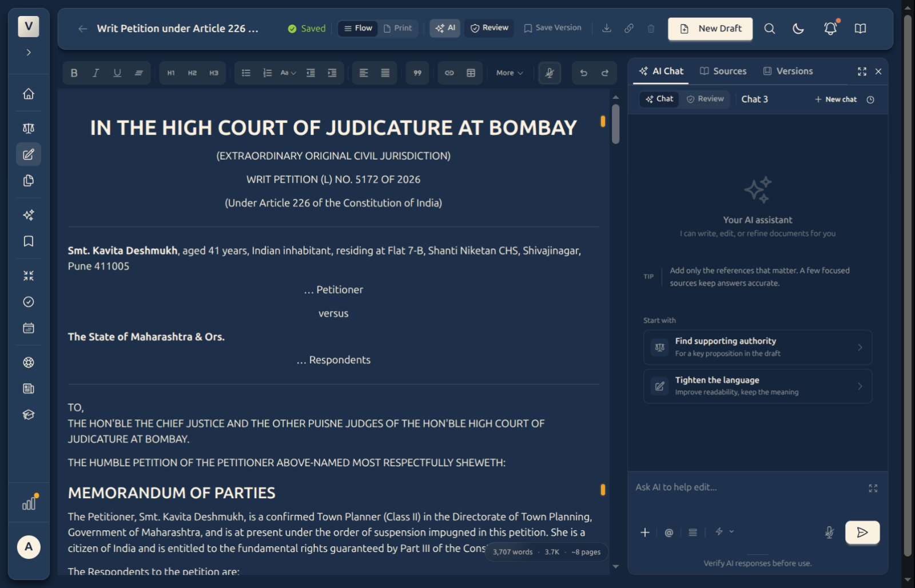
Task: Insert a hyperlink using the link icon
Action: 449,73
